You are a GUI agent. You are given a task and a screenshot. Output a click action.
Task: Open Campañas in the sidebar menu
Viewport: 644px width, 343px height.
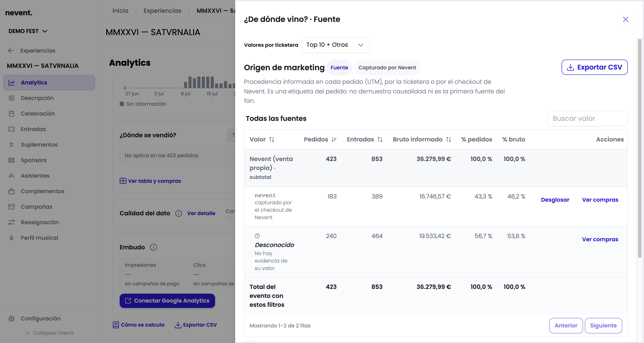click(x=49, y=207)
